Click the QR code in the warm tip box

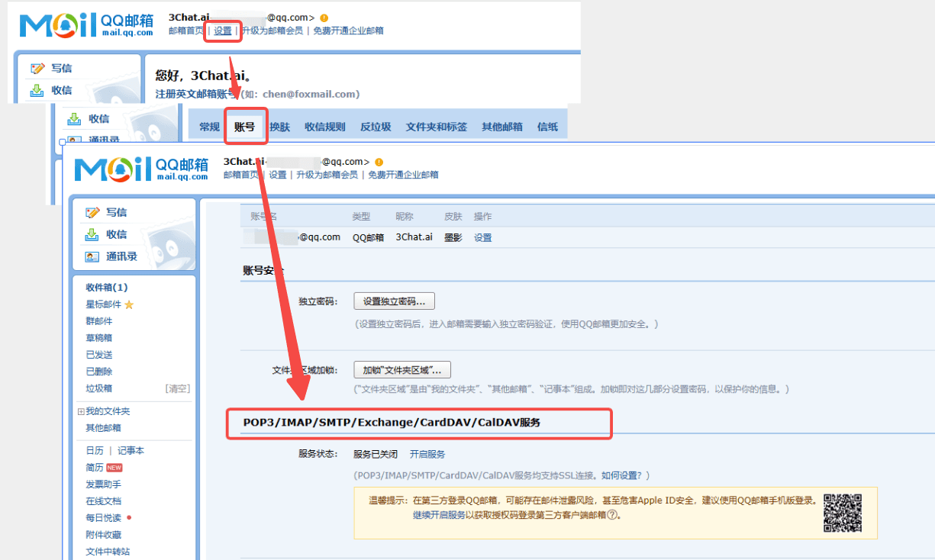[x=843, y=513]
